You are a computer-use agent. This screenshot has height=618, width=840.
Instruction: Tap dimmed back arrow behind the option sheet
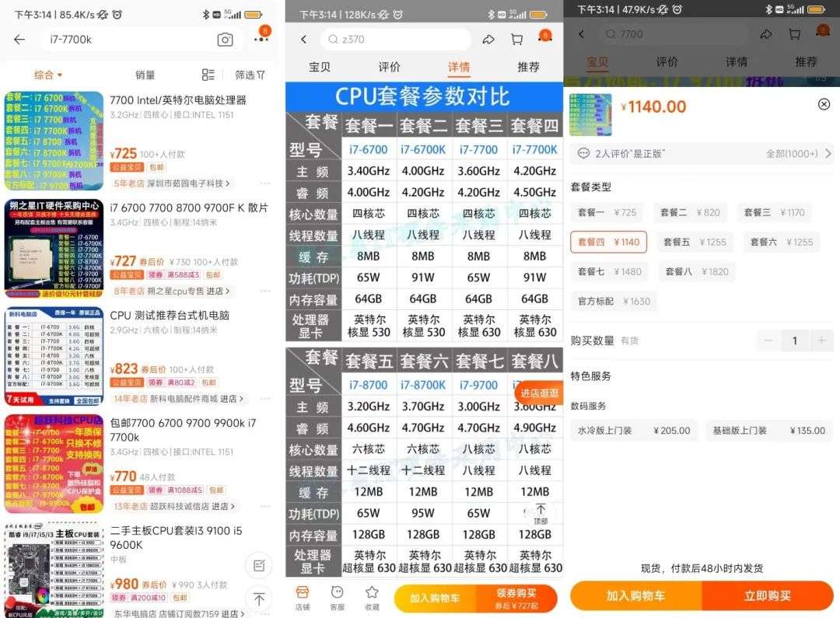coord(582,34)
